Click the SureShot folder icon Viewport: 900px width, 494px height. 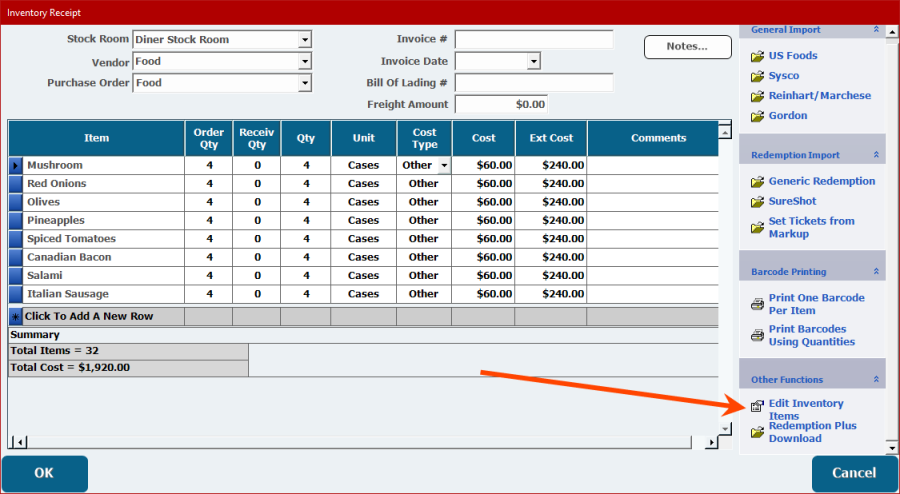(757, 202)
